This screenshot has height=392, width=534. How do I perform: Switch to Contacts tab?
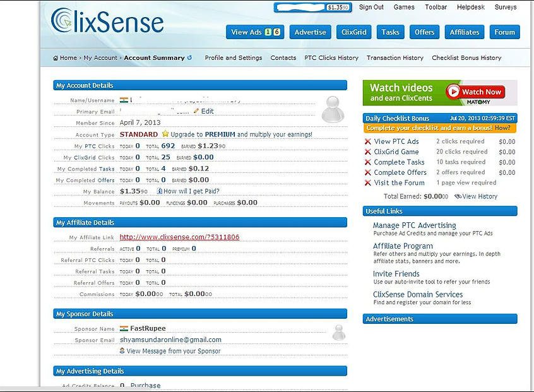pos(283,57)
